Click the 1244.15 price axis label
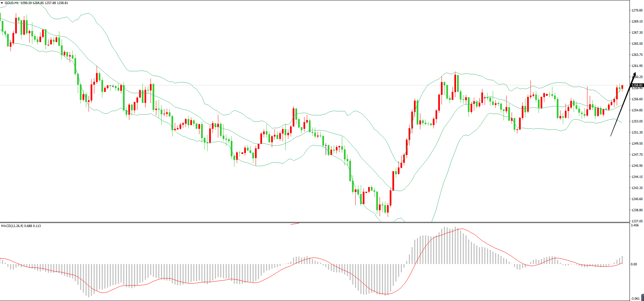 point(637,177)
